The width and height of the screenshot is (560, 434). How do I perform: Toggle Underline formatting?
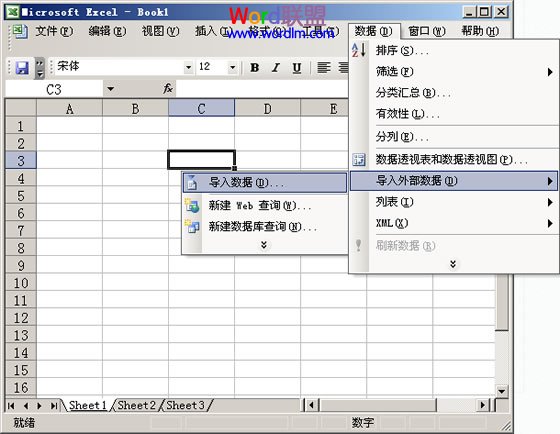(x=296, y=68)
